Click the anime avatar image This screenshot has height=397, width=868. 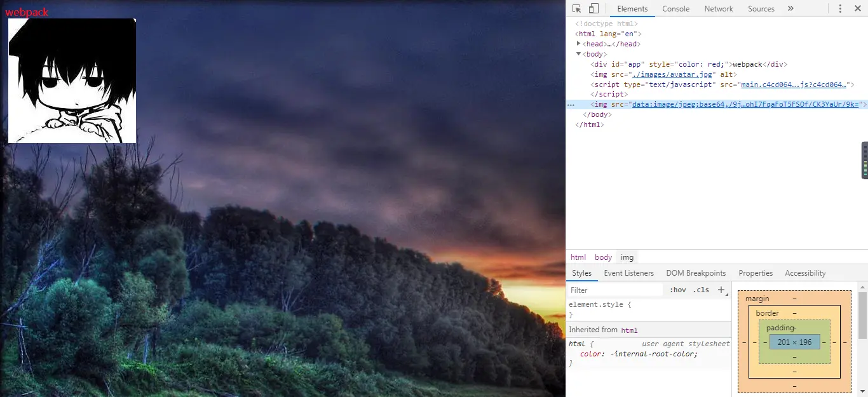72,81
